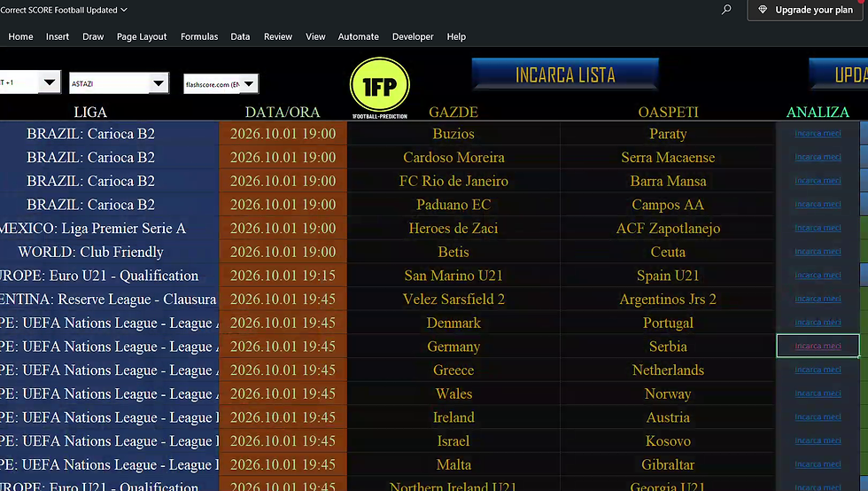
Task: Click the INCARCA LISTA button
Action: pyautogui.click(x=565, y=74)
